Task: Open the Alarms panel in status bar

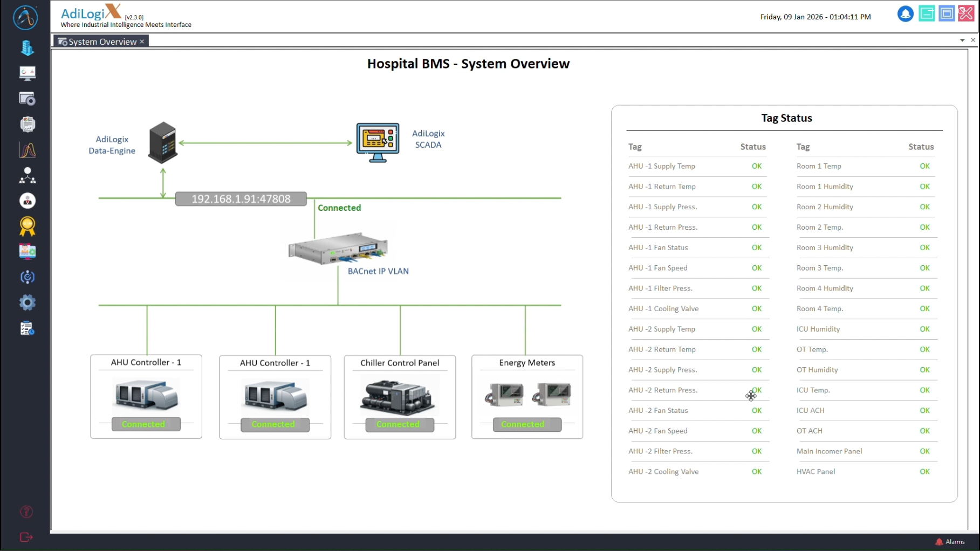Action: pyautogui.click(x=950, y=542)
